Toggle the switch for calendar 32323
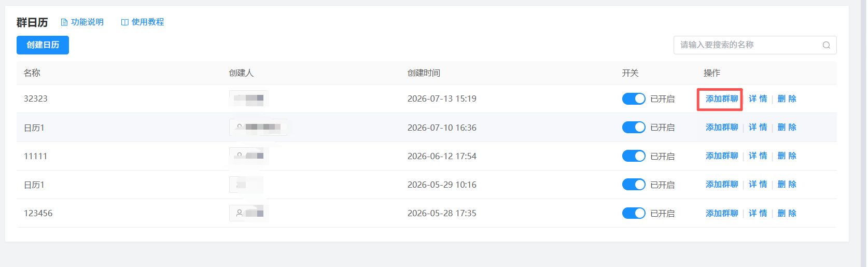Image resolution: width=868 pixels, height=267 pixels. pos(634,99)
